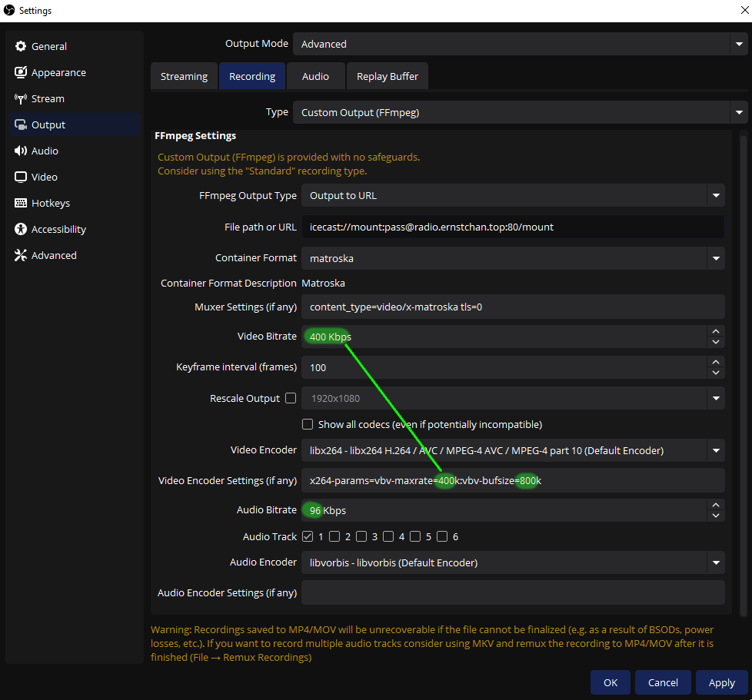Screen dimensions: 752x700
Task: Select Advanced in the sidebar
Action: tap(75, 255)
